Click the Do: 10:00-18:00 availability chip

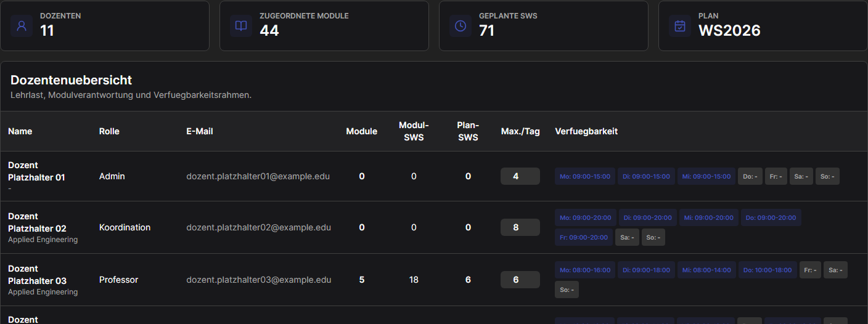768,270
